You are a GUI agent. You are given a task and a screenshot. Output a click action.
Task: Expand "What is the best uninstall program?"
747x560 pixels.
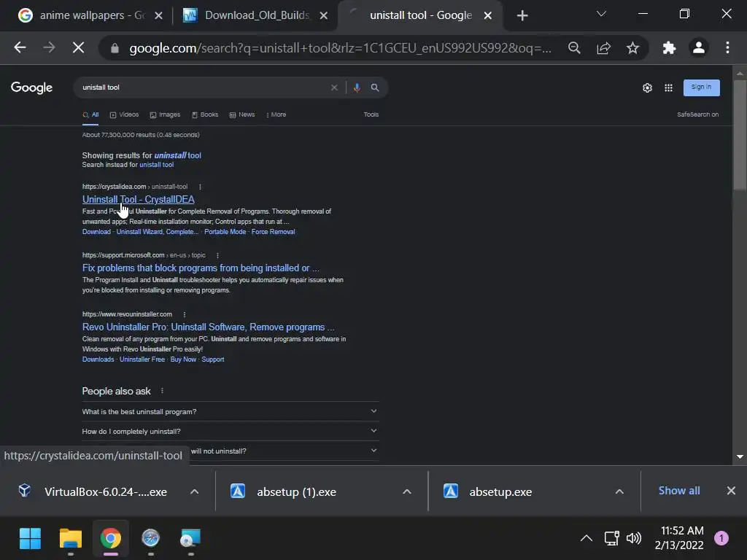pyautogui.click(x=231, y=411)
